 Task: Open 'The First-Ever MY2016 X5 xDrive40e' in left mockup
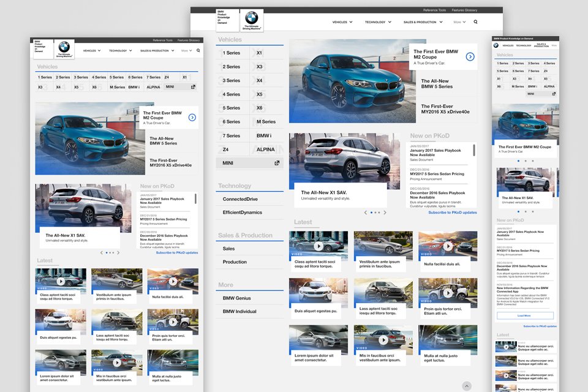[x=171, y=162]
